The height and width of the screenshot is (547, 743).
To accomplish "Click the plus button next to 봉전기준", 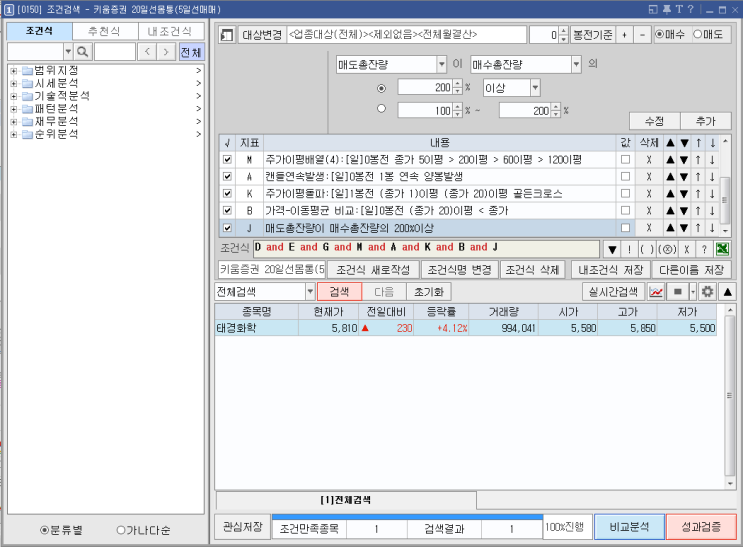I will [x=624, y=35].
